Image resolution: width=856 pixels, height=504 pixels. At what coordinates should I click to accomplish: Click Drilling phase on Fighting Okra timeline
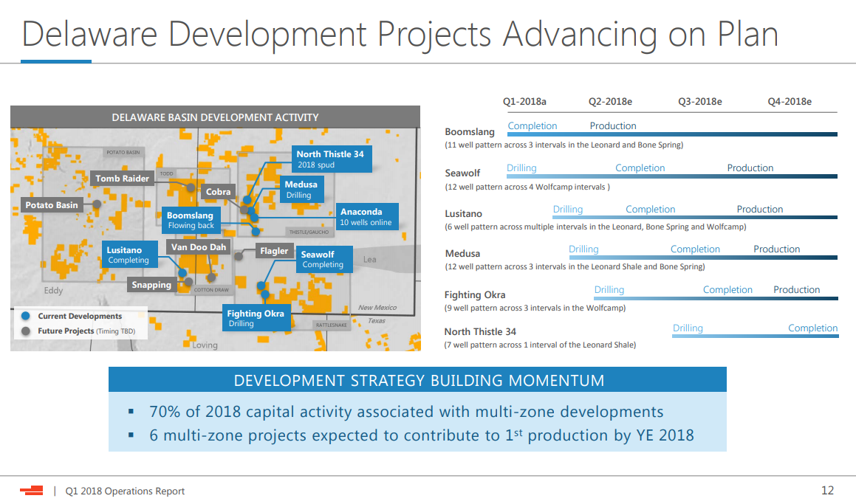(x=609, y=290)
